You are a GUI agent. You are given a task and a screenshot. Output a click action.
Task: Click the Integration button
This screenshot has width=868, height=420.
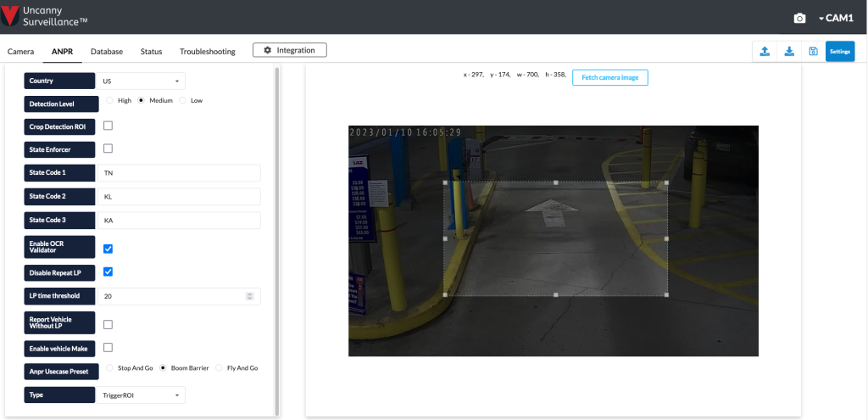(289, 50)
